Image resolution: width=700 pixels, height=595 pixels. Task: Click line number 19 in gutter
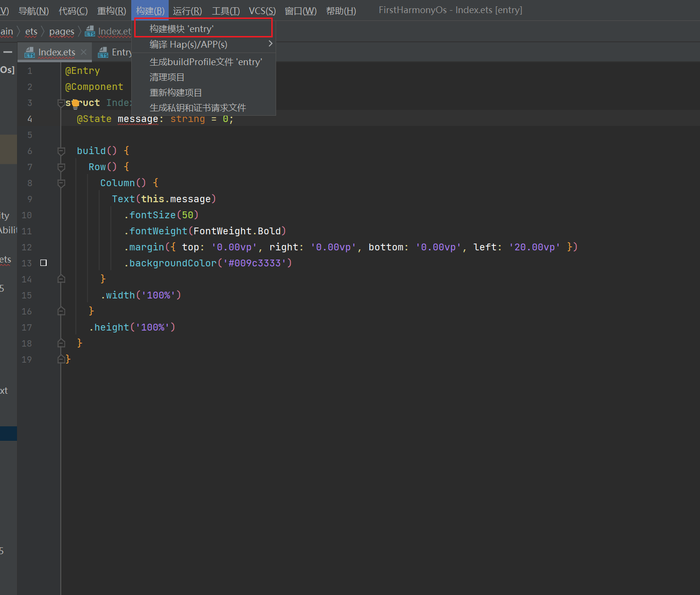coord(27,359)
